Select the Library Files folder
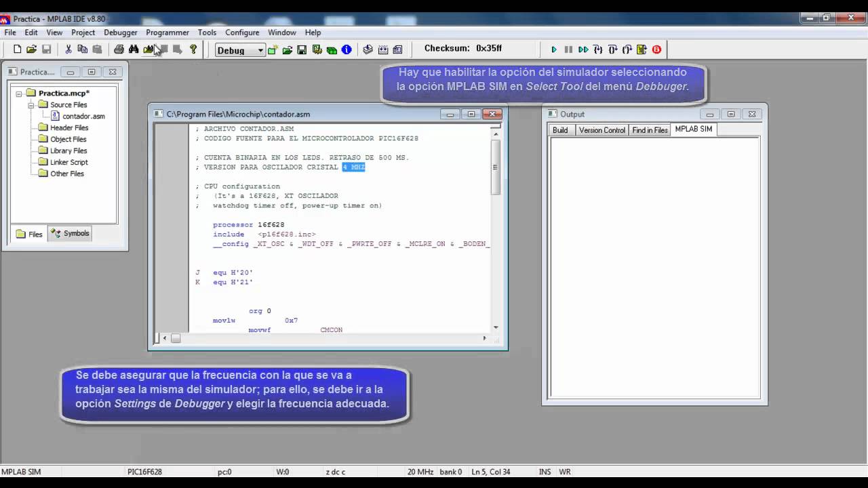 [x=63, y=151]
